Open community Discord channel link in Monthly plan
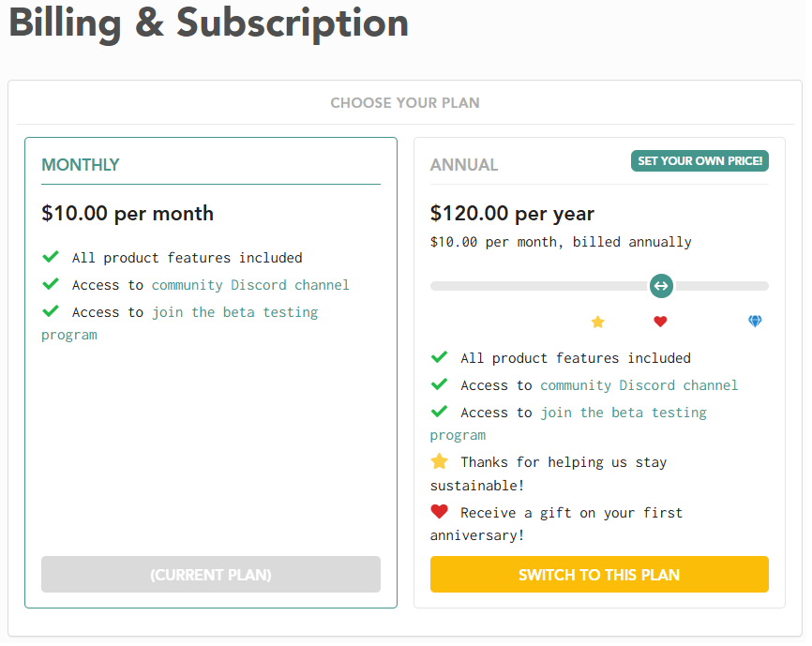 coord(251,287)
